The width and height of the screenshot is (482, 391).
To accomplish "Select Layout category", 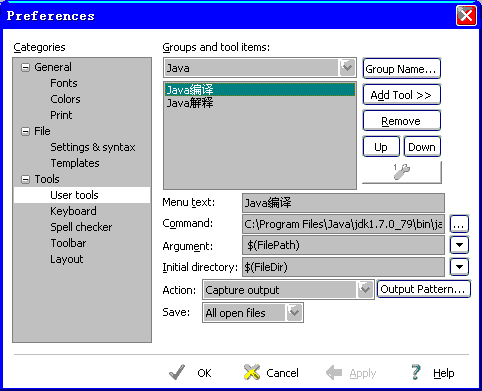I will point(67,259).
